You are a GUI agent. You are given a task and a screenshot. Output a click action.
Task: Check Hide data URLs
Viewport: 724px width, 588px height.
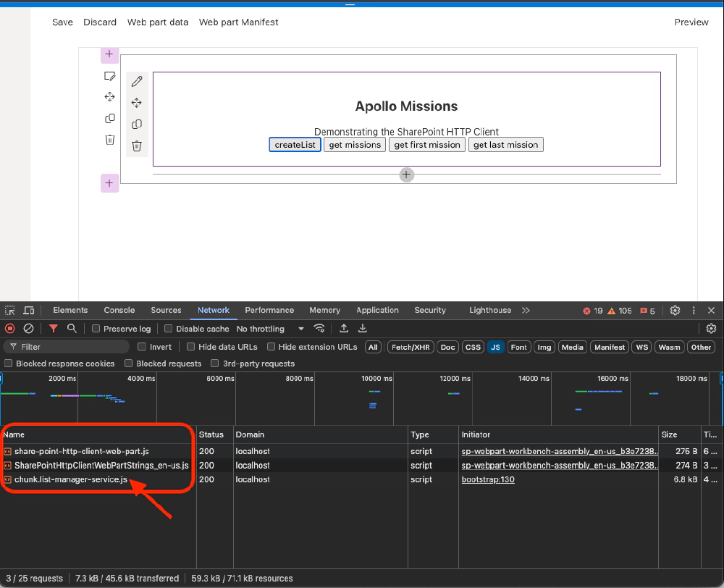(190, 346)
